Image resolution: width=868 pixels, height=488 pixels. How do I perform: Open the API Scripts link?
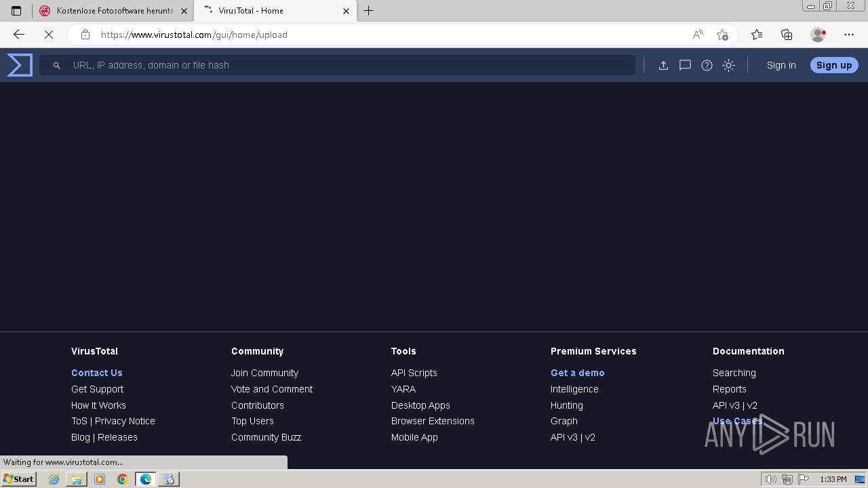click(x=414, y=373)
